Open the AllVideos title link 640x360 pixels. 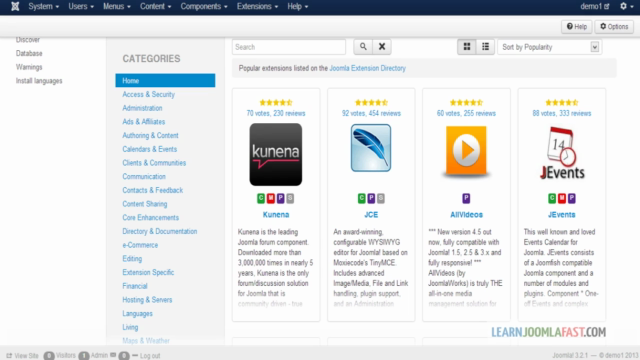tap(466, 215)
